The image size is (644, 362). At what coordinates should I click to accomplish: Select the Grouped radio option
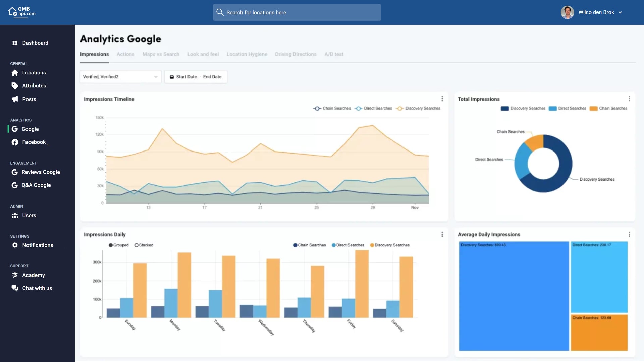111,245
